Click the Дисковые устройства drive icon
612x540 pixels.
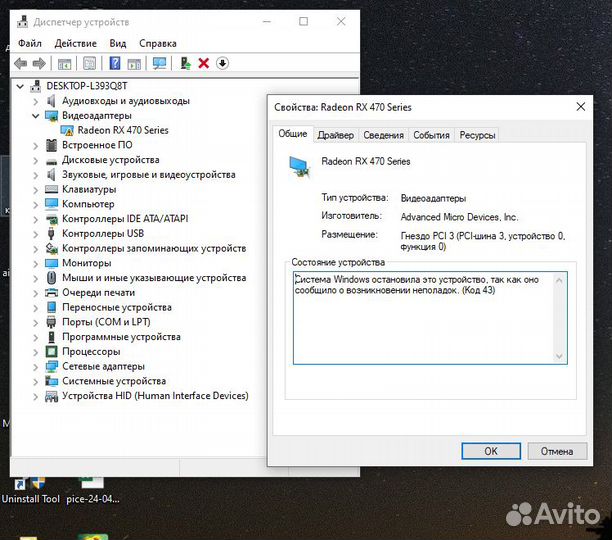point(52,161)
